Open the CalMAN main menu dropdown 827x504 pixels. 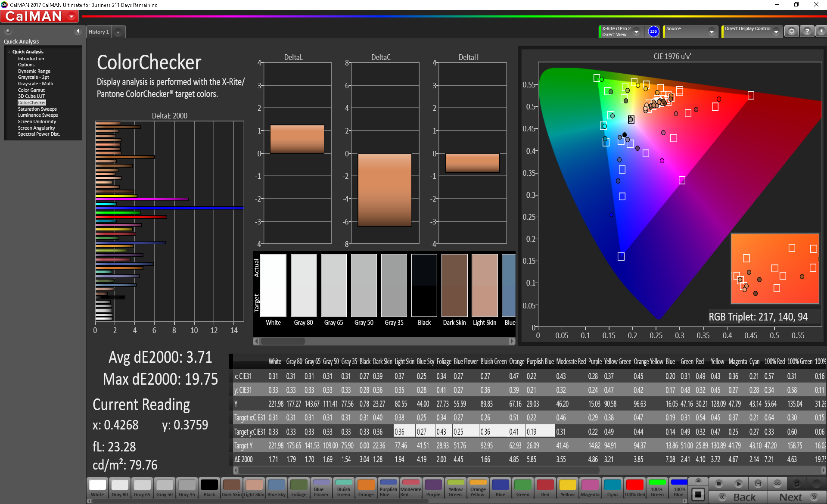click(x=72, y=16)
